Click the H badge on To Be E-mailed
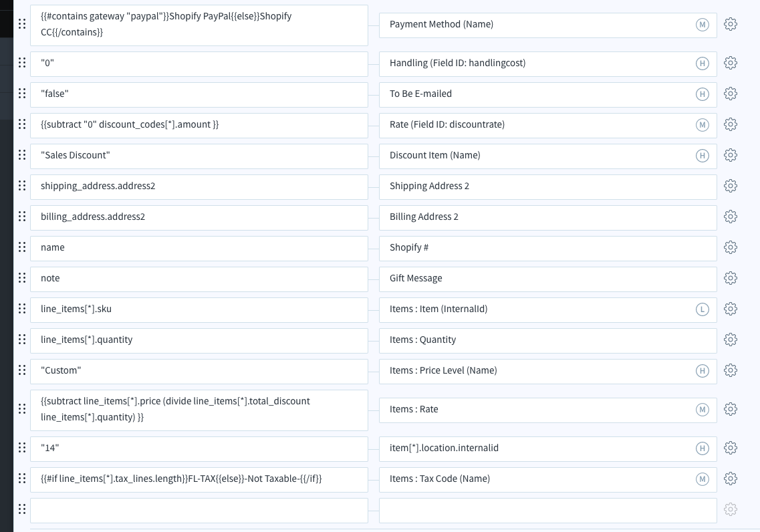This screenshot has height=532, width=760. [702, 94]
